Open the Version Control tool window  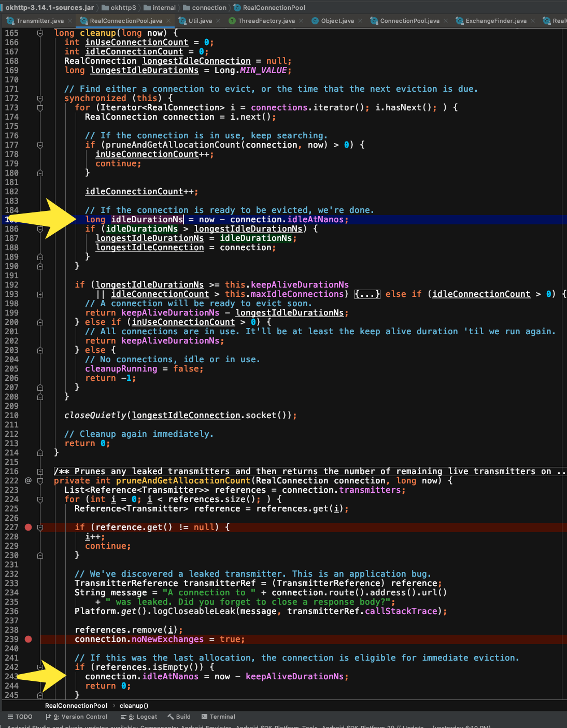tap(76, 716)
